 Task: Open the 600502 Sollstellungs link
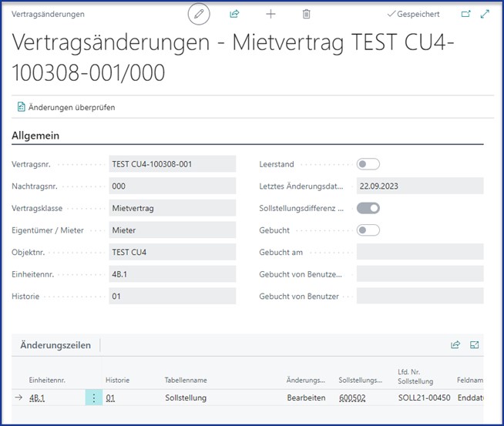[x=352, y=398]
